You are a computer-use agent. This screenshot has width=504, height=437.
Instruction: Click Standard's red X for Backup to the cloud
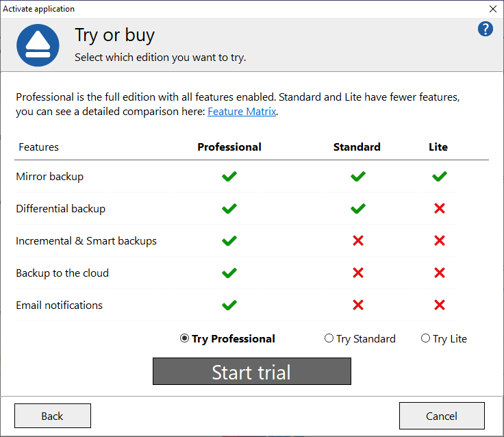click(x=357, y=273)
